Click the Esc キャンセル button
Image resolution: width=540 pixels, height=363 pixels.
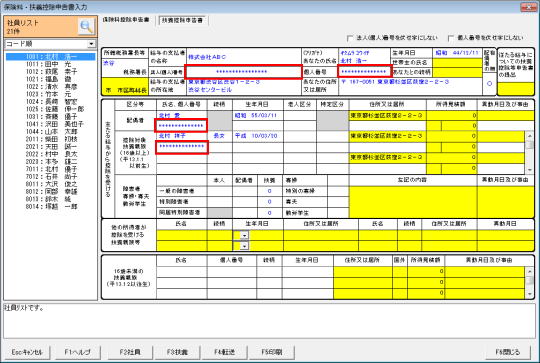[27, 352]
